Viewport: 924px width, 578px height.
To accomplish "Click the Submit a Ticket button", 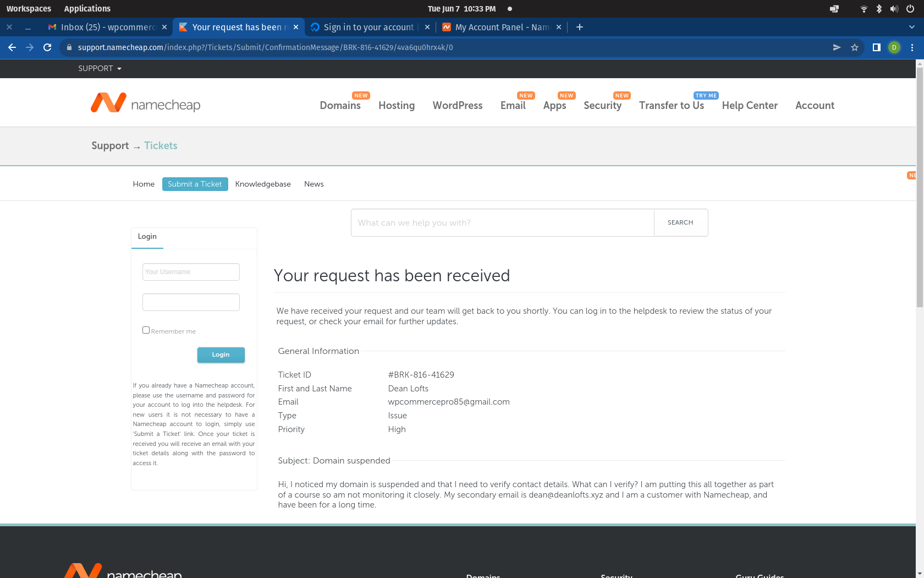I will point(195,184).
